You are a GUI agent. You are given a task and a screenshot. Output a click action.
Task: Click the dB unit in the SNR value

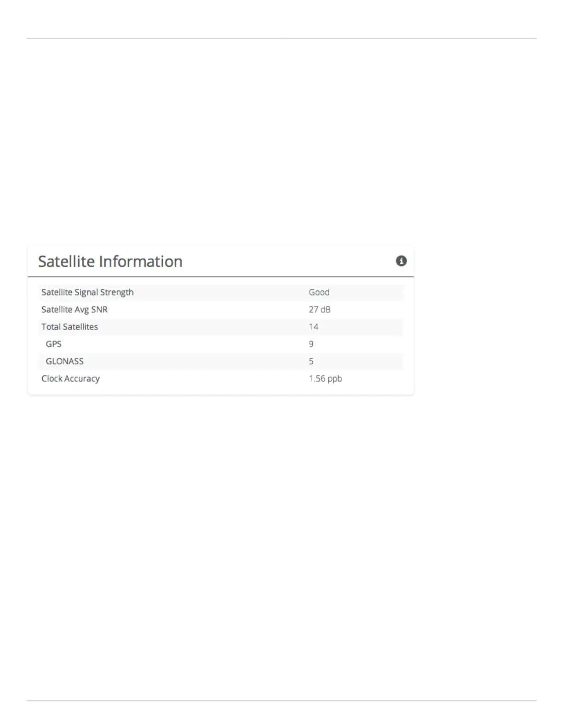pos(326,309)
